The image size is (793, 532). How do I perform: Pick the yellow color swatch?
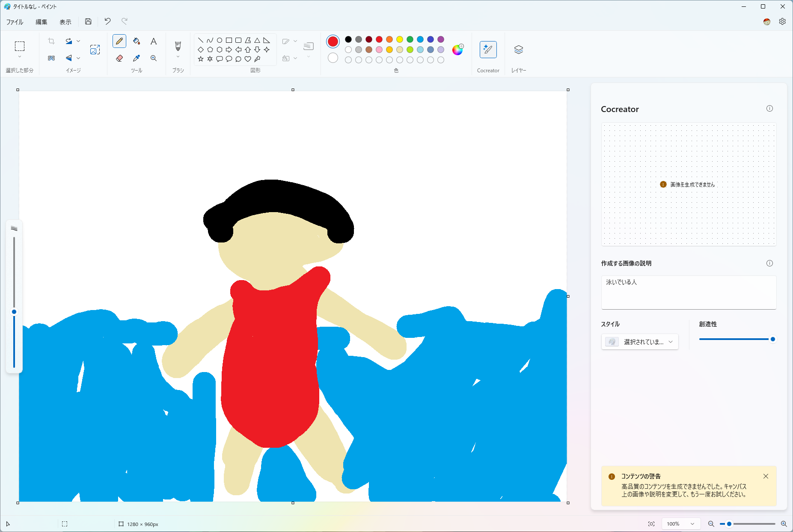[400, 39]
